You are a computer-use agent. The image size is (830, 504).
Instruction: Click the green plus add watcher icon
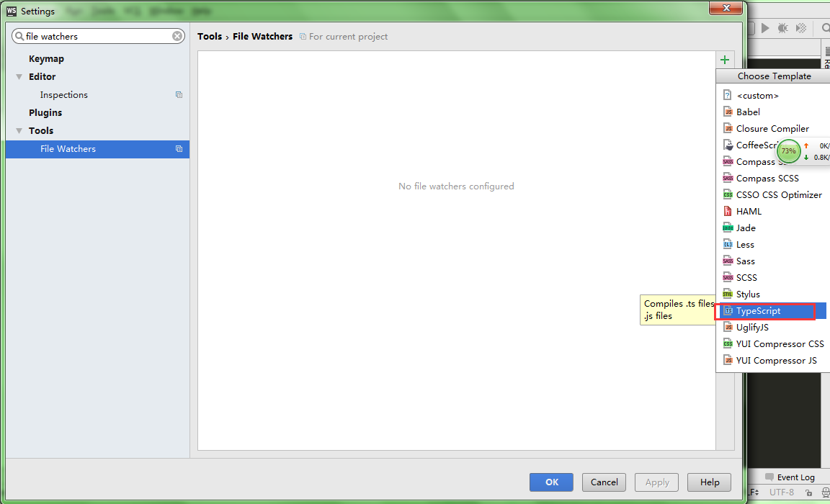pyautogui.click(x=725, y=60)
